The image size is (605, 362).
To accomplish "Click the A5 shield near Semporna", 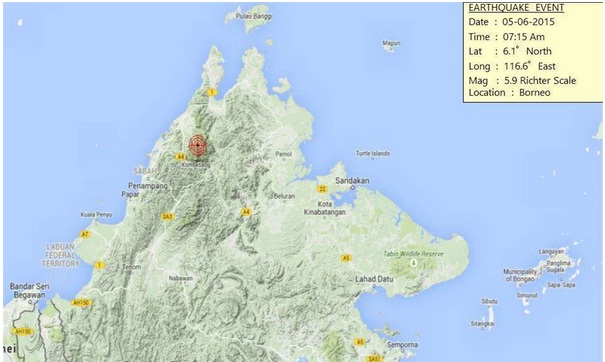I will tap(360, 342).
